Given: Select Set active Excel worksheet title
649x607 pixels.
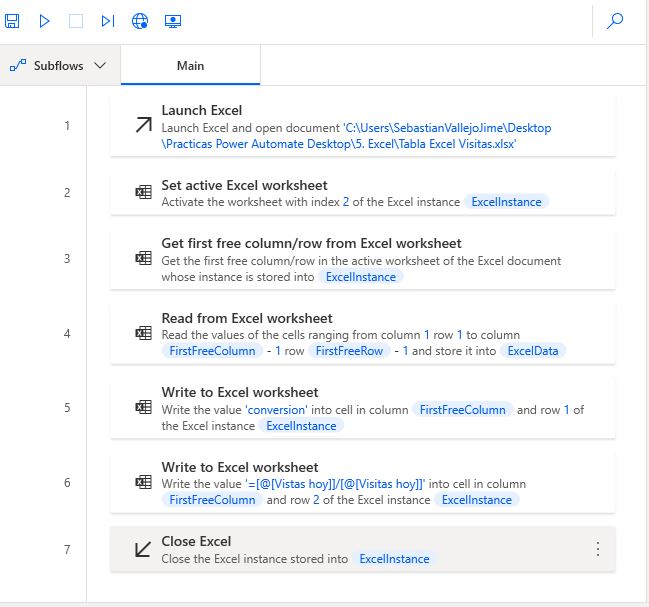Looking at the screenshot, I should pos(244,185).
